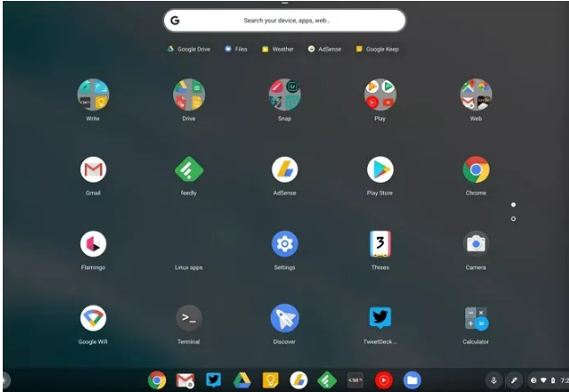Viewport: 569px width, 392px height.
Task: Expand the Drive app folder
Action: [x=188, y=95]
